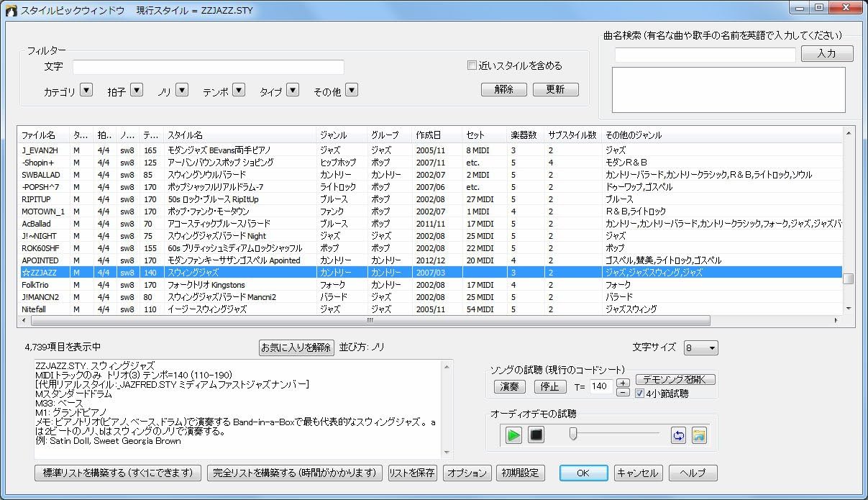
Task: Increase tempo with the plus button
Action: 623,383
